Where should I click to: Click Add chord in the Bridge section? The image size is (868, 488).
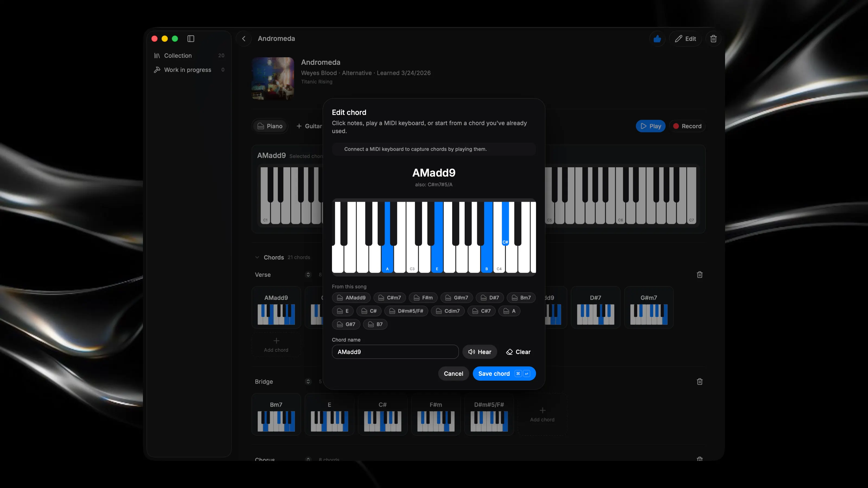click(x=542, y=415)
